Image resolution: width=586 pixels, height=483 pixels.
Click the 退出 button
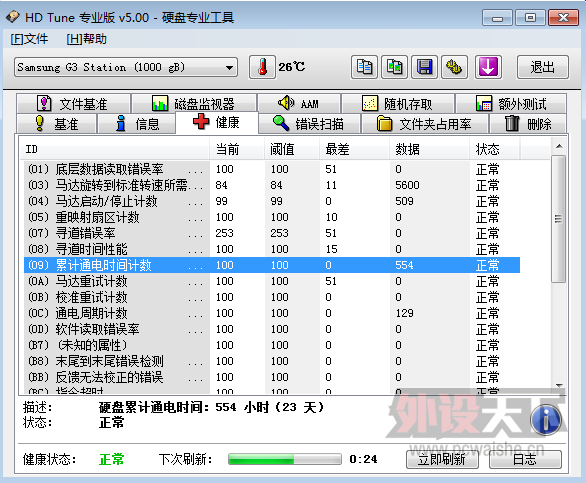[x=543, y=67]
